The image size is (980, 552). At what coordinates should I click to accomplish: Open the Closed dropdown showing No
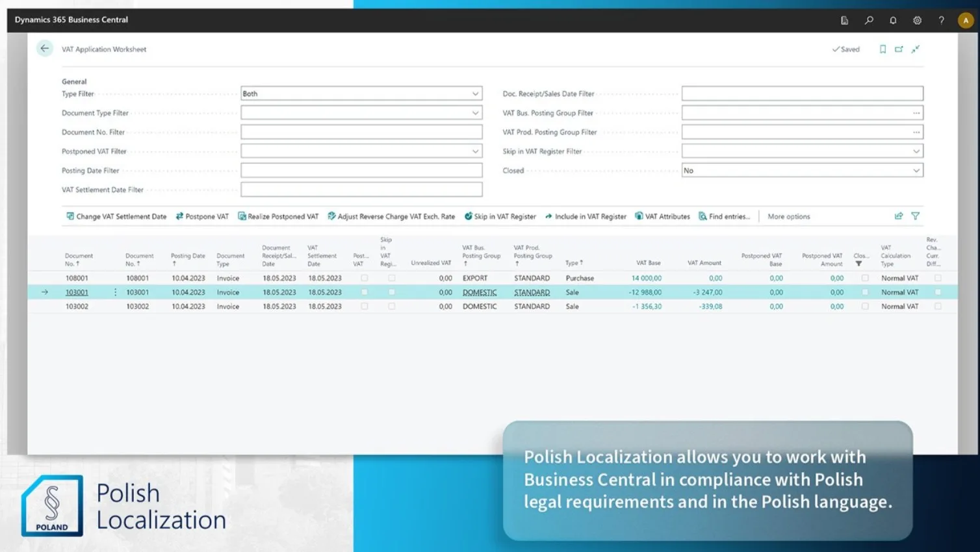[x=916, y=171]
